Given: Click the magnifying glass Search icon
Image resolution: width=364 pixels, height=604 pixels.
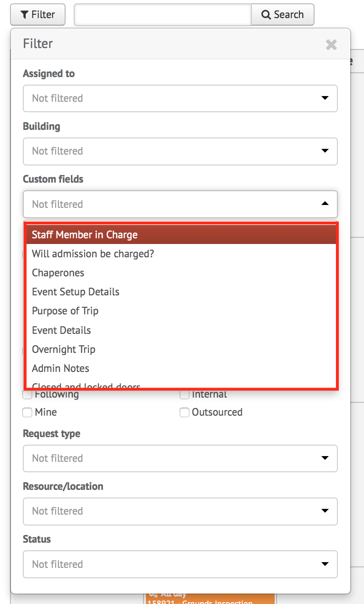Looking at the screenshot, I should [x=267, y=15].
